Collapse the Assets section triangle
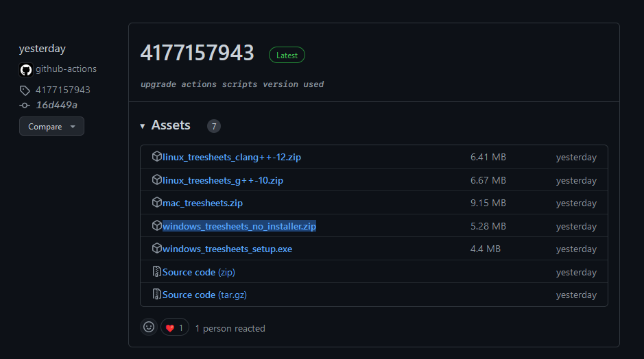Screen dimensions: 644x359 click(x=143, y=126)
